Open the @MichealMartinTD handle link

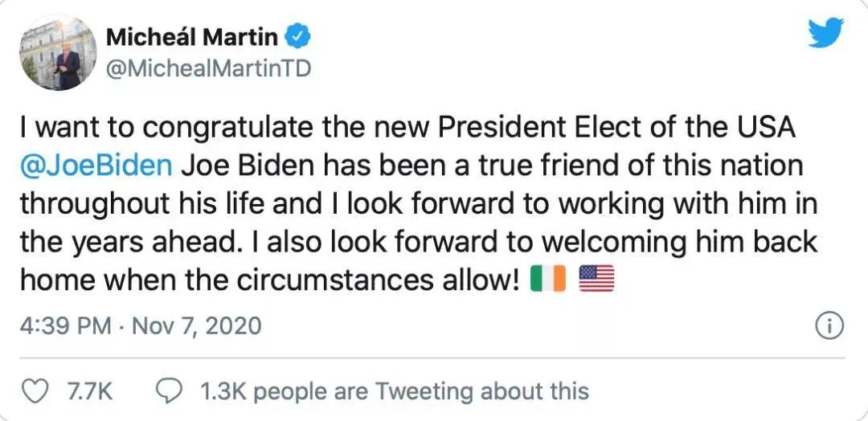point(208,69)
